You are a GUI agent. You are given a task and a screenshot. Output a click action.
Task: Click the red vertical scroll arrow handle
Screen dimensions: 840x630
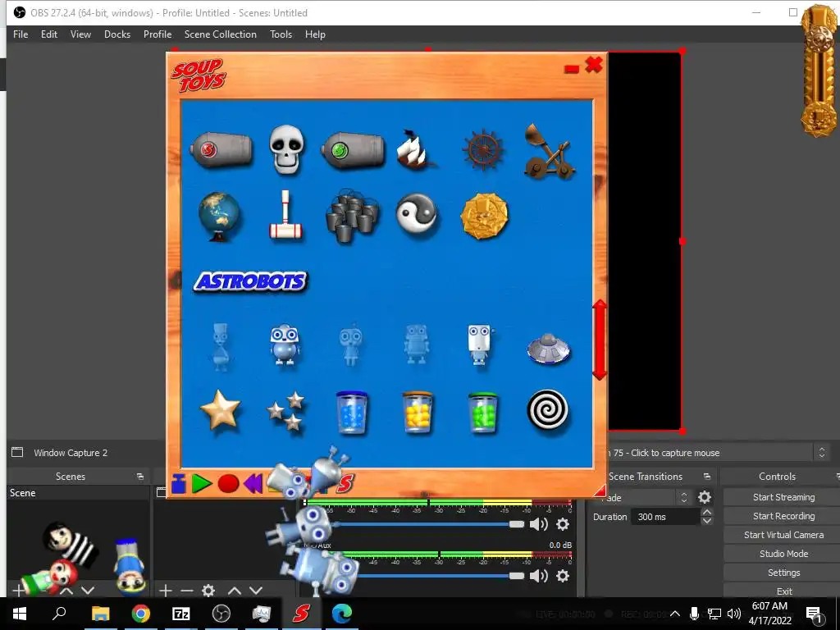click(x=600, y=340)
